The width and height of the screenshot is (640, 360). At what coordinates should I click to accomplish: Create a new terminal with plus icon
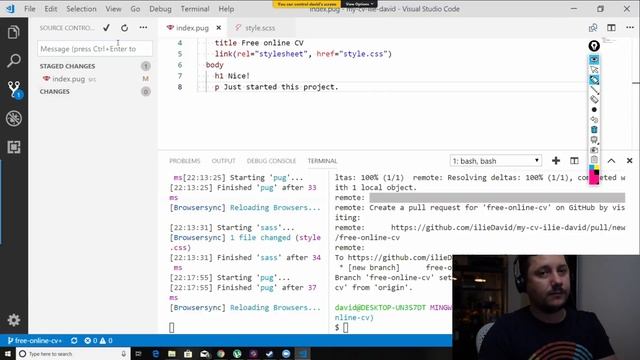coord(556,161)
